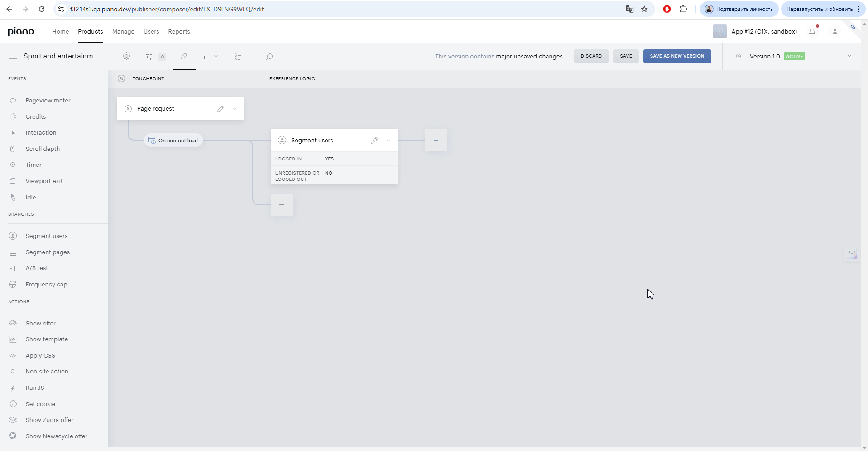Screen dimensions: 868x451
Task: Expand the Version 1.0 dropdown
Action: (849, 56)
